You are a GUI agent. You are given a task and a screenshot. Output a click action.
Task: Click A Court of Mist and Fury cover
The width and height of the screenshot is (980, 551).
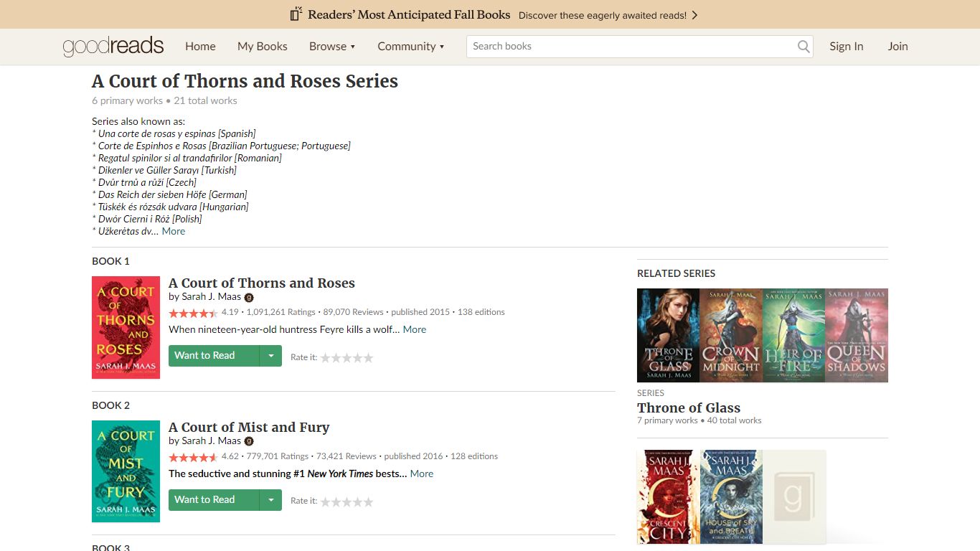126,471
